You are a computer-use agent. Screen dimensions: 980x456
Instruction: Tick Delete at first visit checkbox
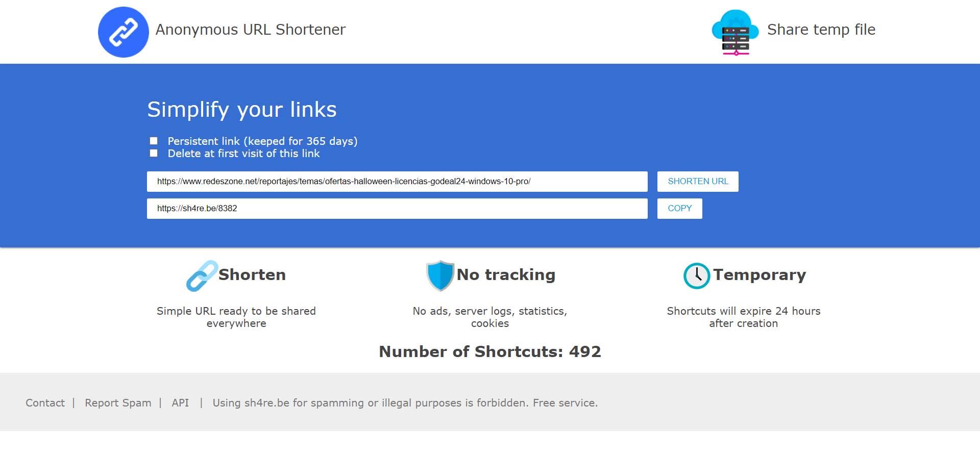pyautogui.click(x=154, y=154)
